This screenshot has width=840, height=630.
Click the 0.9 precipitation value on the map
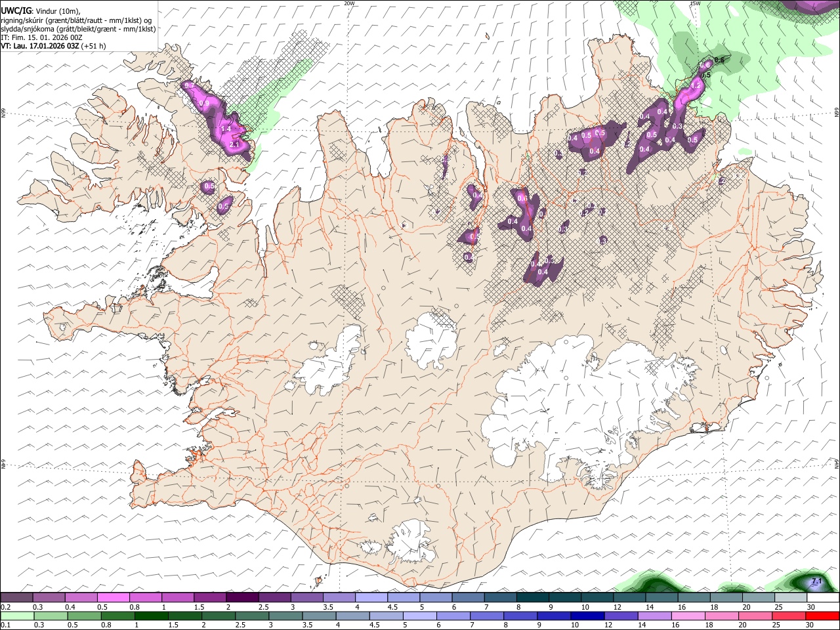204,104
